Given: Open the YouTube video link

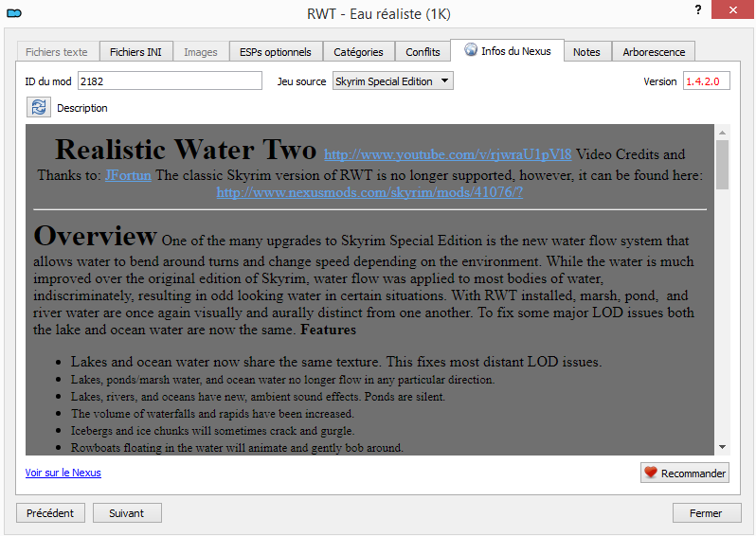Looking at the screenshot, I should pos(447,154).
